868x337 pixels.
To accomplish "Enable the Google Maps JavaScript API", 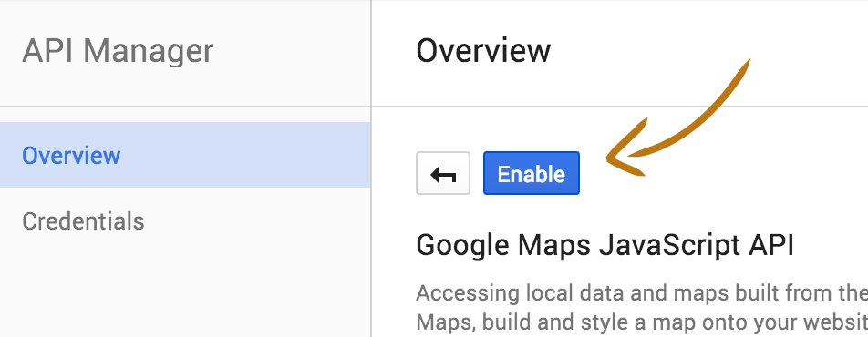I will point(532,173).
